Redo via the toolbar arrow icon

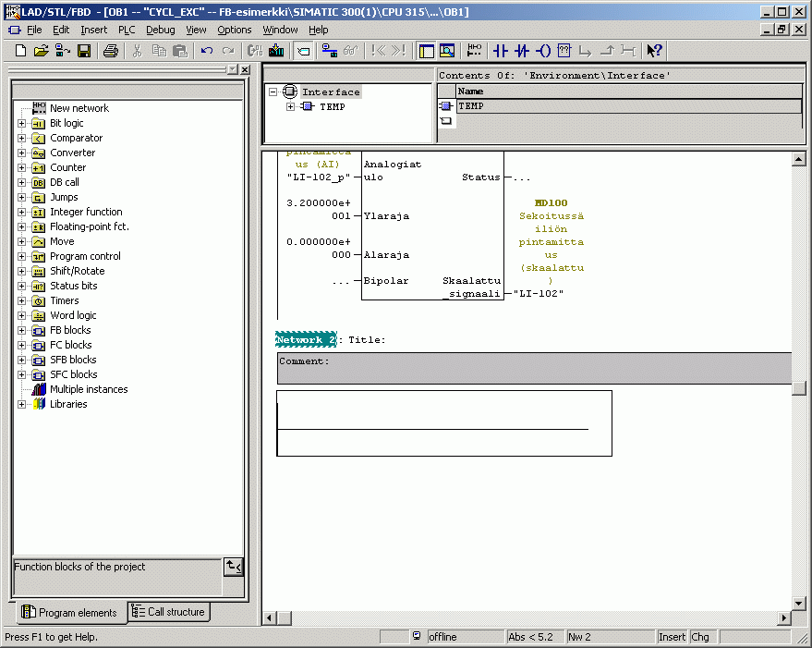(x=228, y=51)
